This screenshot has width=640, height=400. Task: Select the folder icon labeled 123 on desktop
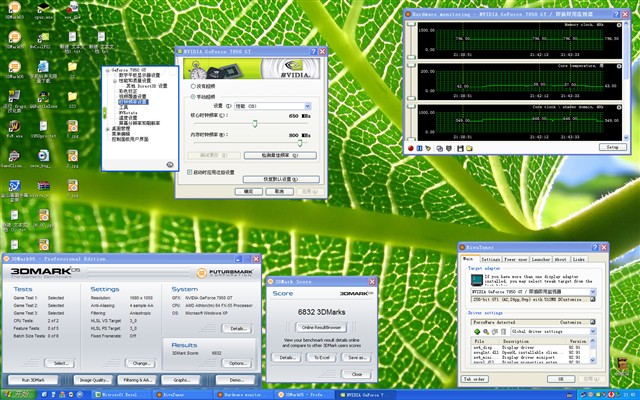(72, 99)
